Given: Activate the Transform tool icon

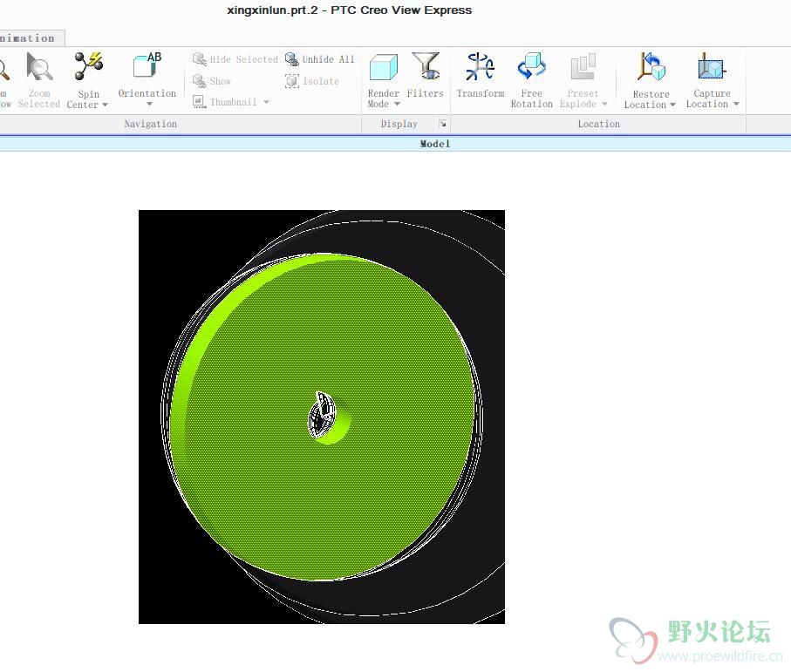Looking at the screenshot, I should tap(480, 66).
